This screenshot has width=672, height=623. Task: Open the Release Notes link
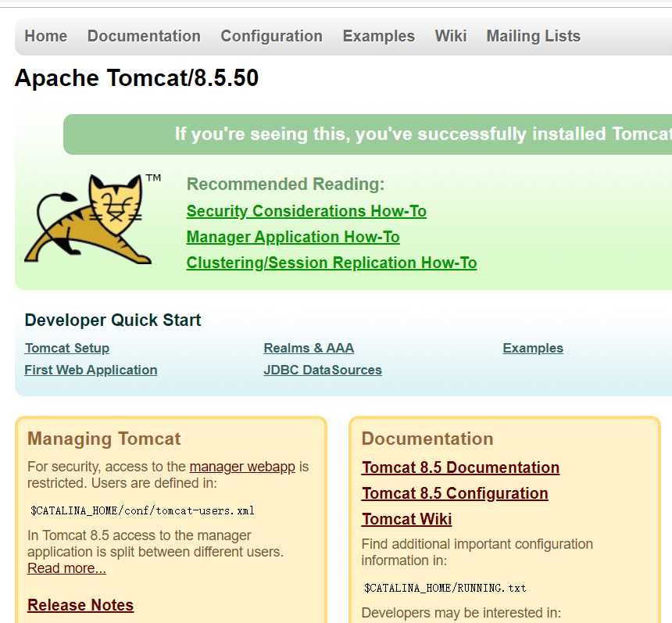(80, 605)
